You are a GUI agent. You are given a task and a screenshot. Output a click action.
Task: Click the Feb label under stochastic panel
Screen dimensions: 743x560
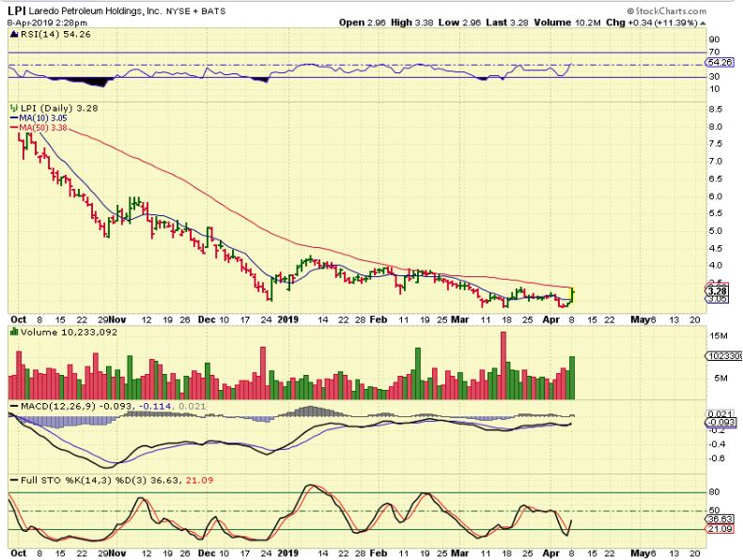tap(379, 552)
